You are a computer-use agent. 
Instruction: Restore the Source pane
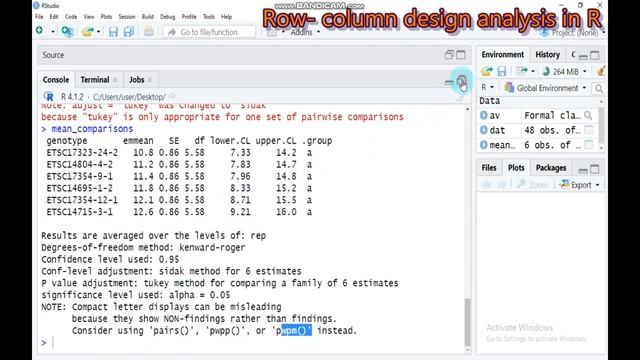pyautogui.click(x=449, y=55)
